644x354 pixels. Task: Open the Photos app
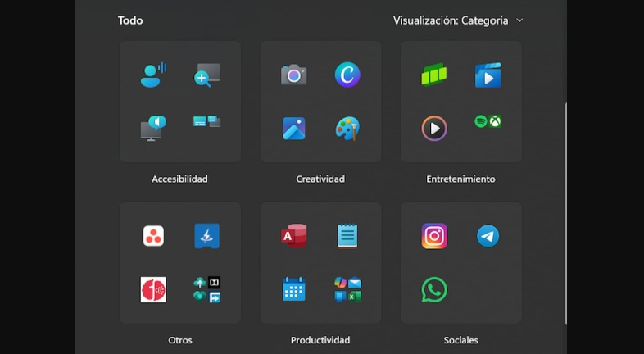click(293, 129)
